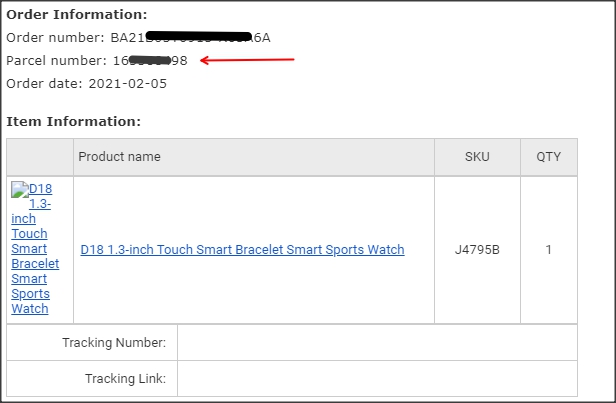Click the order date 2021-02-05
Image resolution: width=616 pixels, height=403 pixels.
click(128, 84)
